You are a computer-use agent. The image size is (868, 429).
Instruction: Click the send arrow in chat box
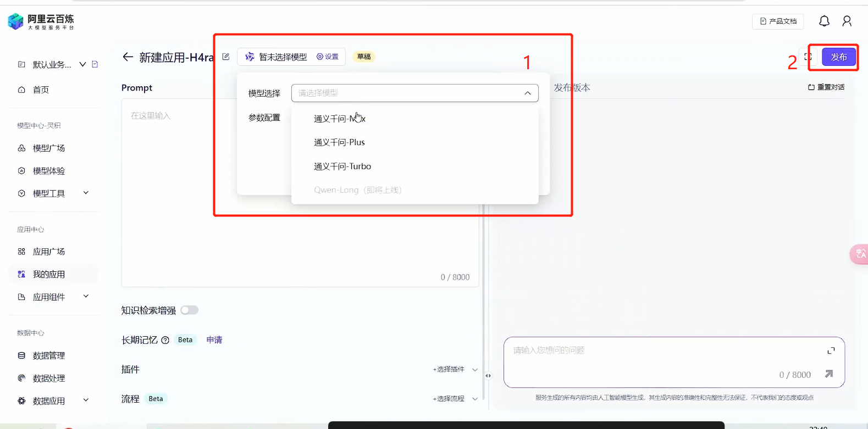point(829,374)
